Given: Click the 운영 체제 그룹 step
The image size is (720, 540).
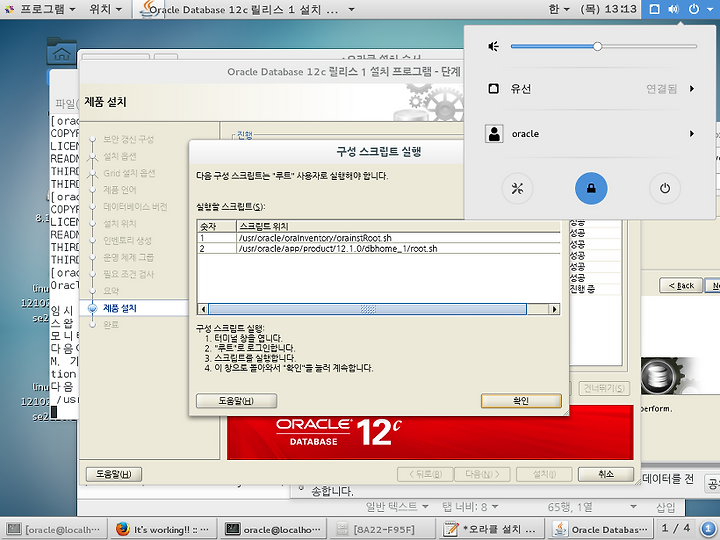Looking at the screenshot, I should tap(129, 257).
